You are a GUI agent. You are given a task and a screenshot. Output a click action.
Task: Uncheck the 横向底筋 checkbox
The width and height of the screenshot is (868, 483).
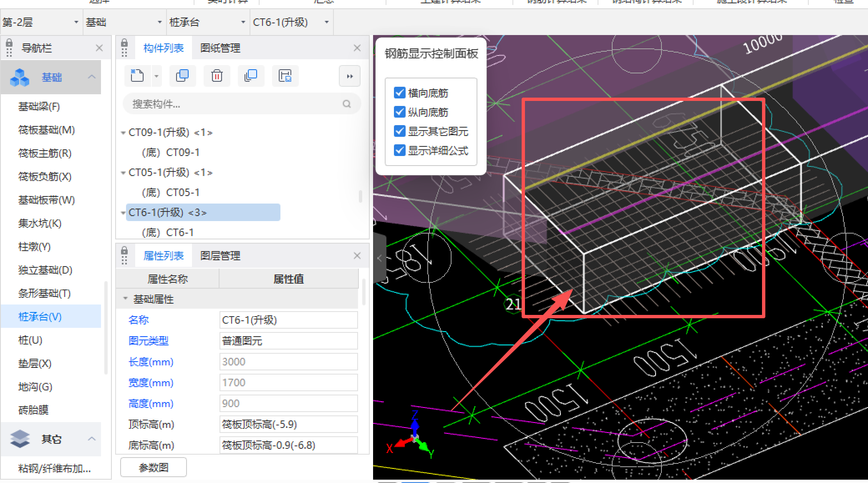pyautogui.click(x=399, y=93)
